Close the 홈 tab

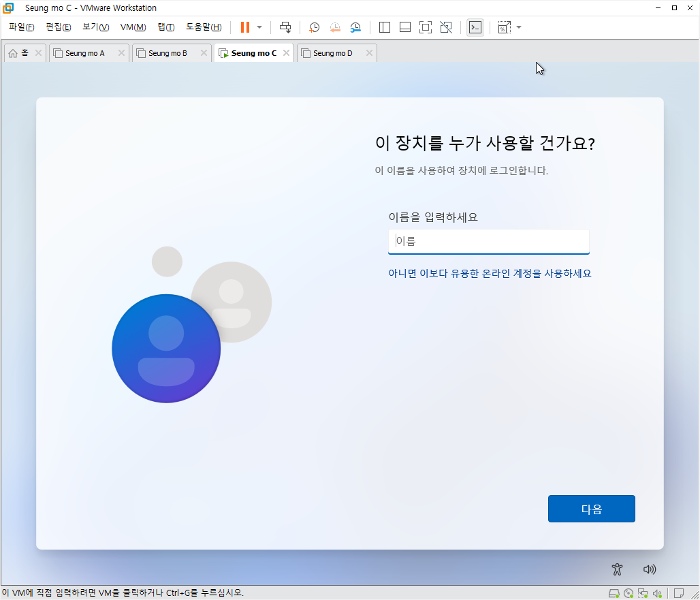tap(38, 53)
